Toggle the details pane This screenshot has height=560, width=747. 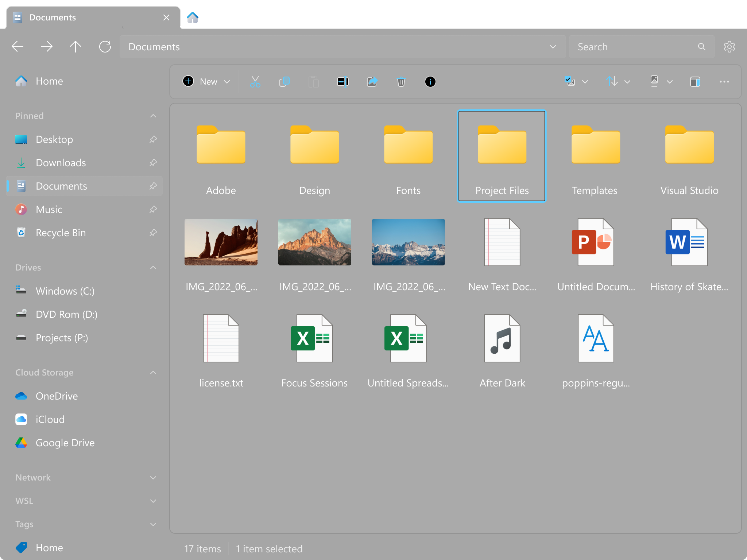(695, 82)
